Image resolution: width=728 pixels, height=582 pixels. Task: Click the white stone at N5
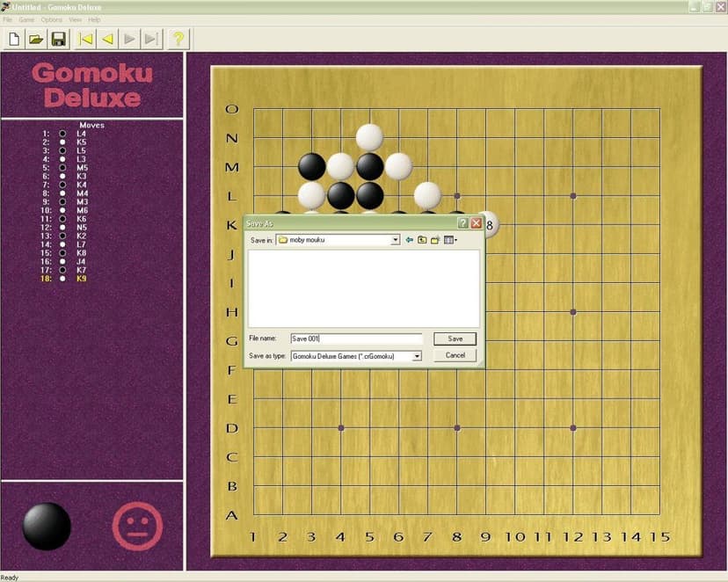pyautogui.click(x=369, y=137)
